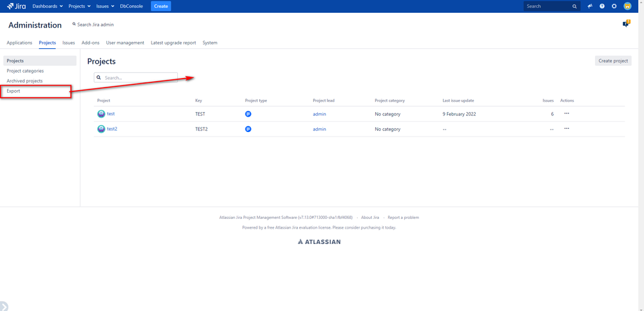Click the Issues column header in table
Image resolution: width=644 pixels, height=311 pixels.
548,100
